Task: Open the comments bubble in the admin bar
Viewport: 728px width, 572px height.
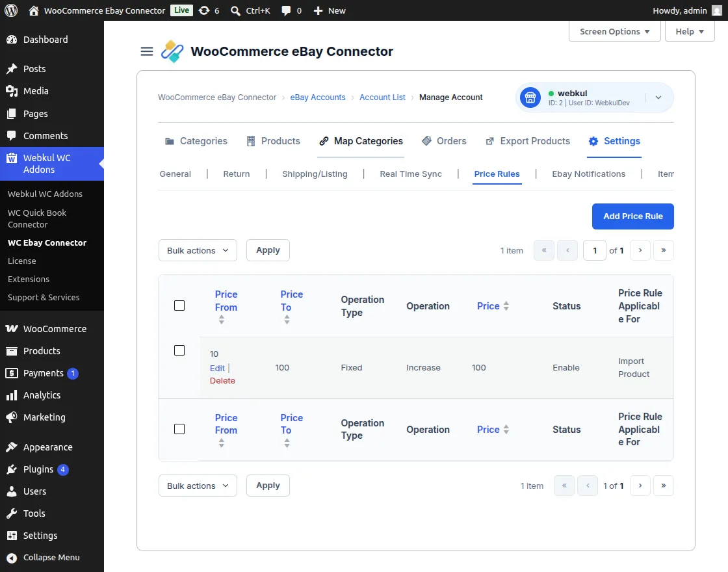Action: [286, 10]
